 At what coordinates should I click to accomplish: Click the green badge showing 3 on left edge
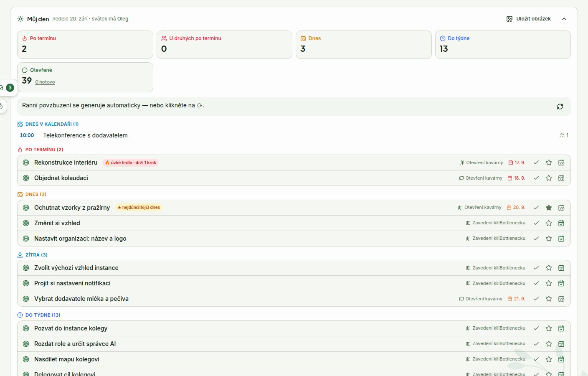pyautogui.click(x=10, y=88)
